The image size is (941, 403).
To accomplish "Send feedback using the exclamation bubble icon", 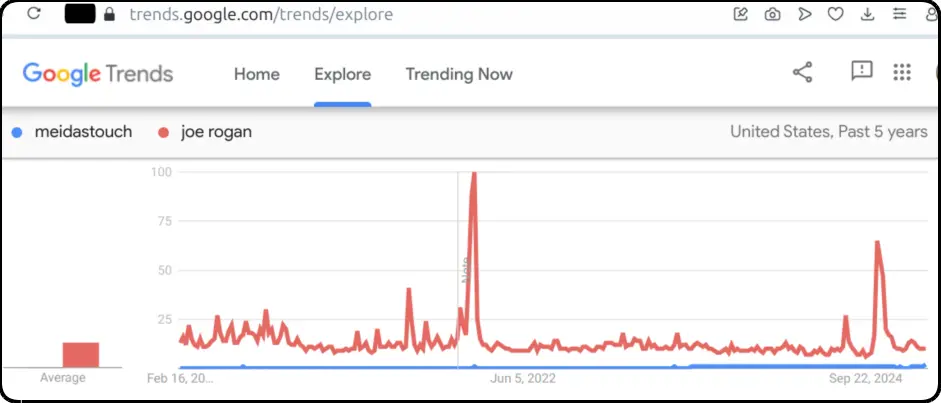I will pos(862,71).
